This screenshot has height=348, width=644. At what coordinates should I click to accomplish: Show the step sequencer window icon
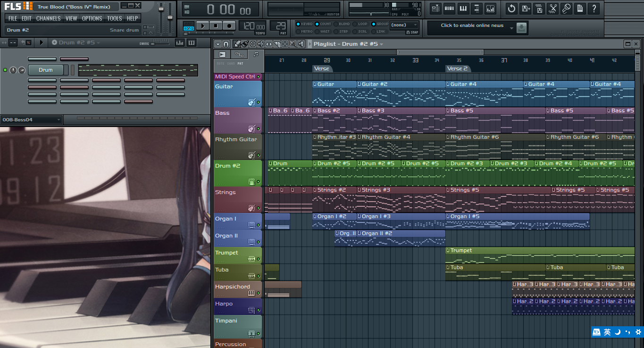tap(449, 8)
